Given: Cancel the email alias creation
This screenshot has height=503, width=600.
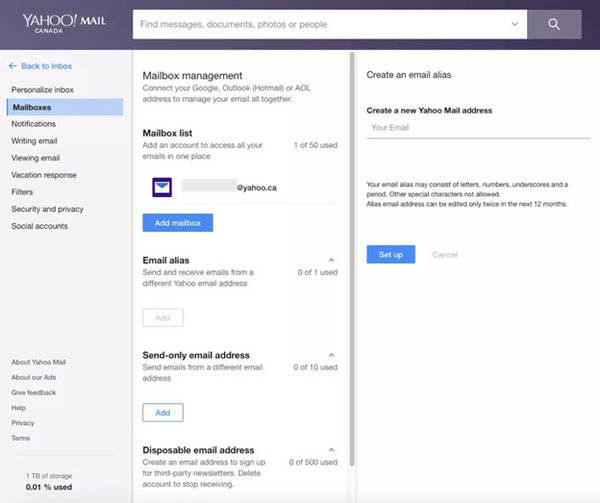Looking at the screenshot, I should coord(445,255).
